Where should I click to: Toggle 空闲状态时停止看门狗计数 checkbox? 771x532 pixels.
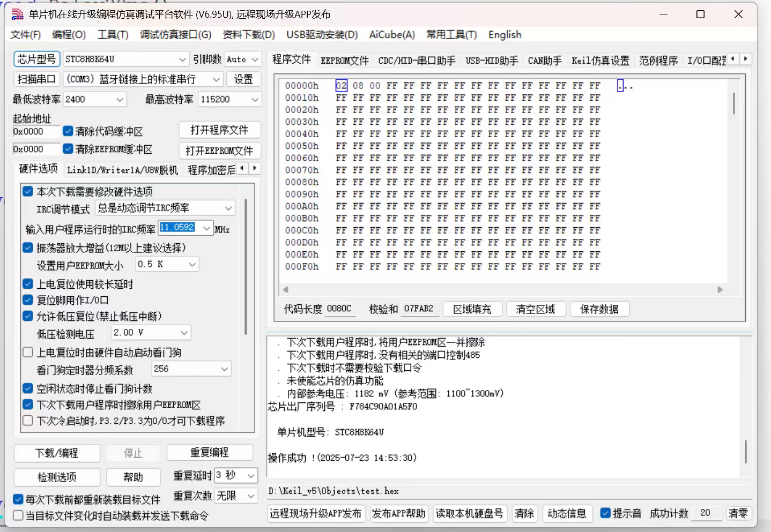[x=28, y=388]
